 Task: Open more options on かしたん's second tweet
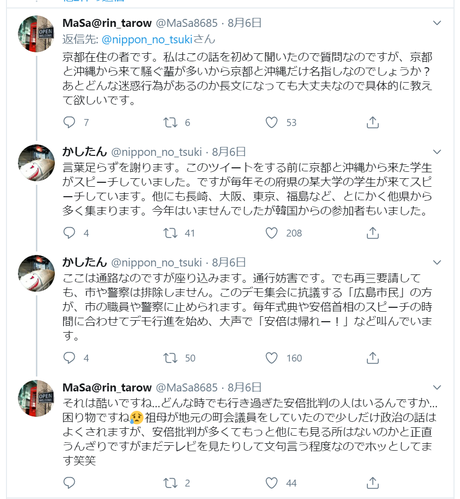[x=437, y=263]
